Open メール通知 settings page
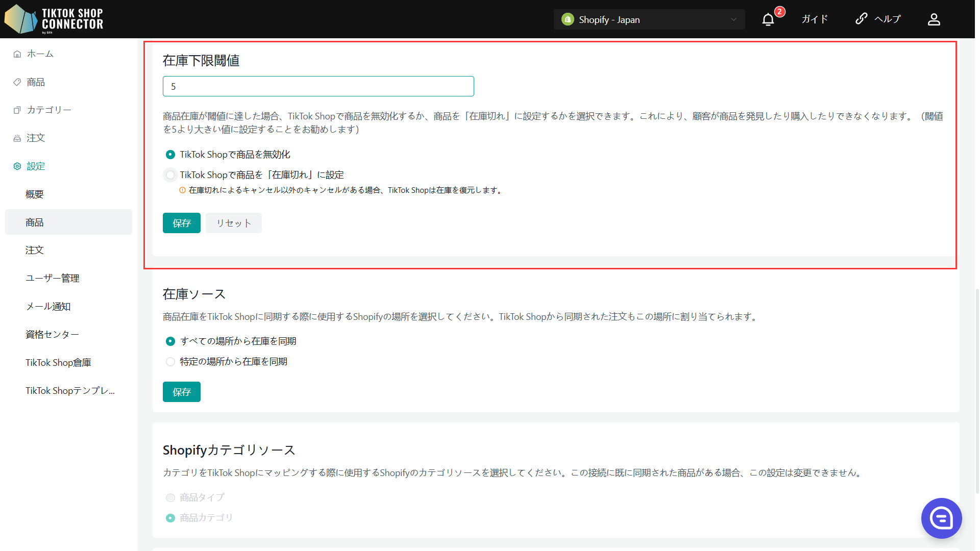 tap(68, 306)
